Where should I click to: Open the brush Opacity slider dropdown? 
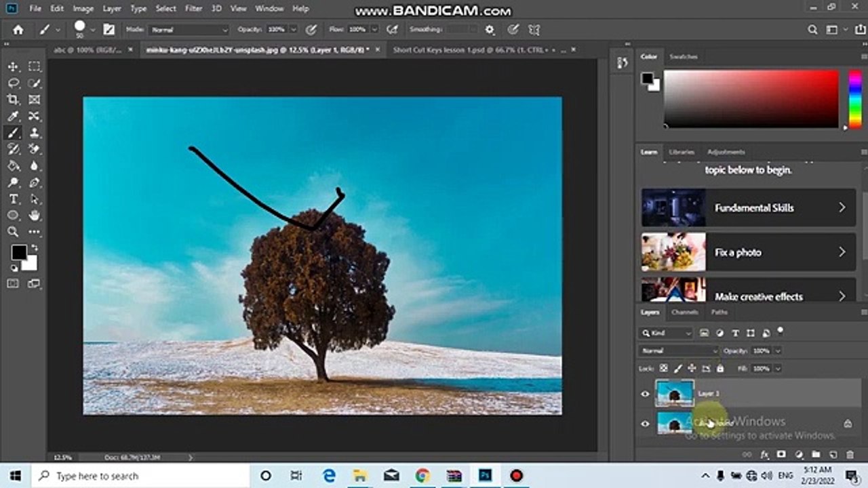[294, 30]
